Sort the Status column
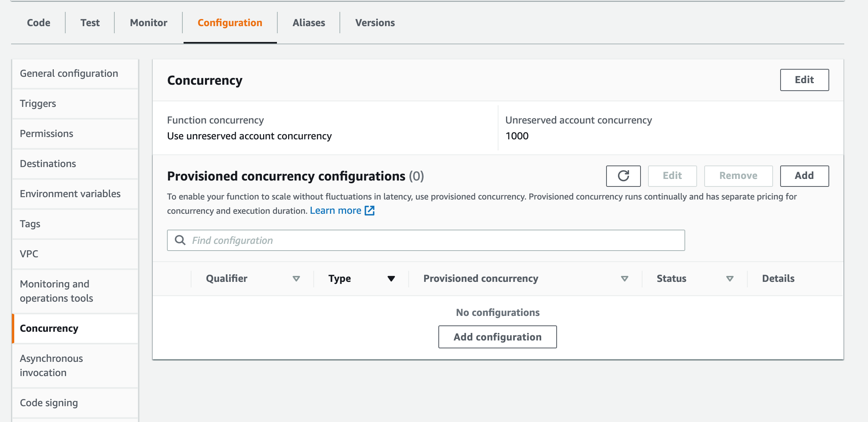Screen dimensions: 868x422 coord(730,278)
